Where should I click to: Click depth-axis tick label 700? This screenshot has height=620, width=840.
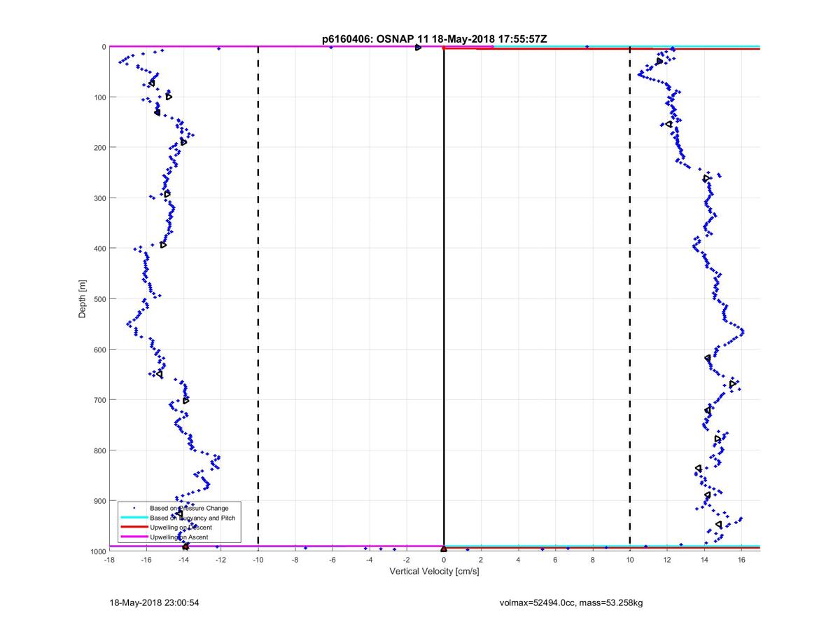[x=99, y=400]
